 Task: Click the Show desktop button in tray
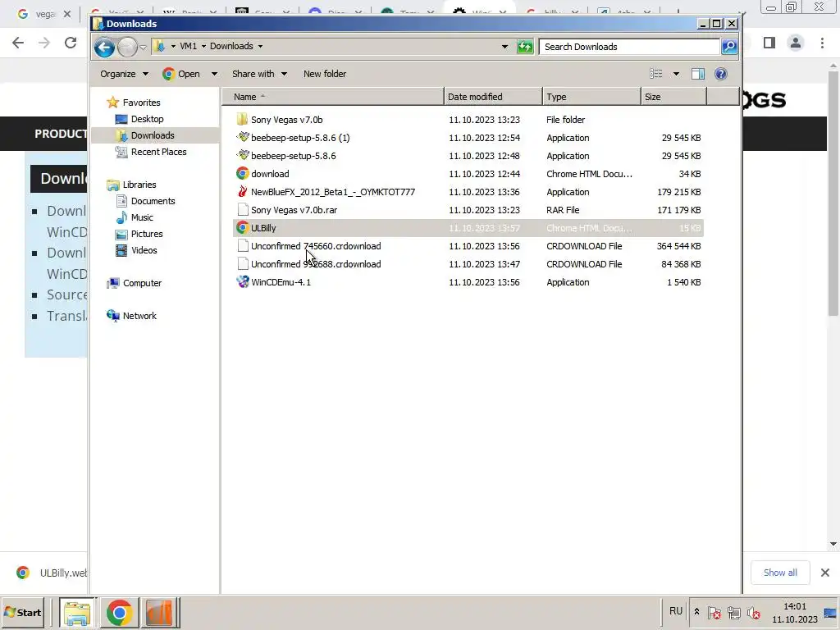pos(831,612)
